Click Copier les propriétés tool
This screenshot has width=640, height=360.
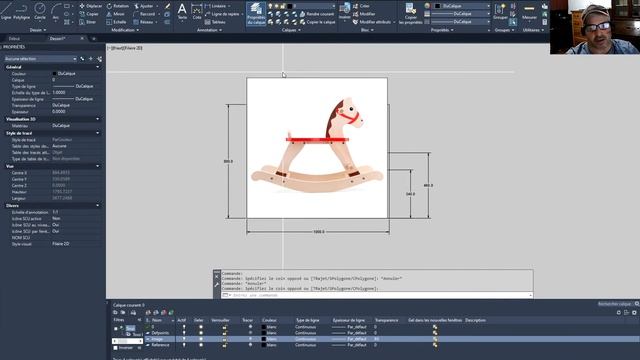tap(411, 14)
